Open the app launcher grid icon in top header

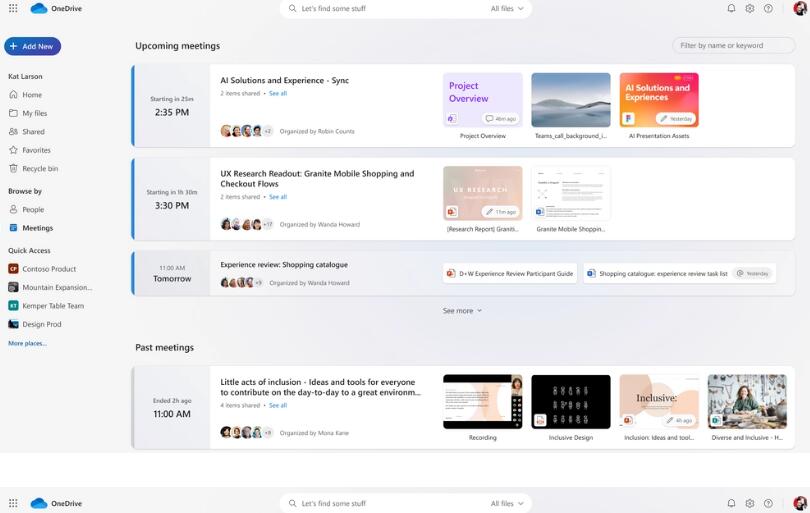click(x=13, y=8)
